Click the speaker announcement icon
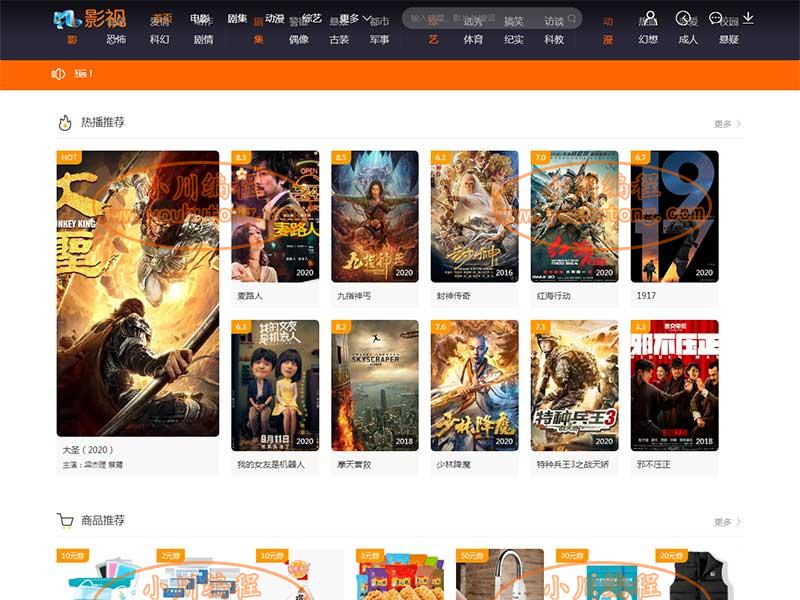 click(58, 74)
